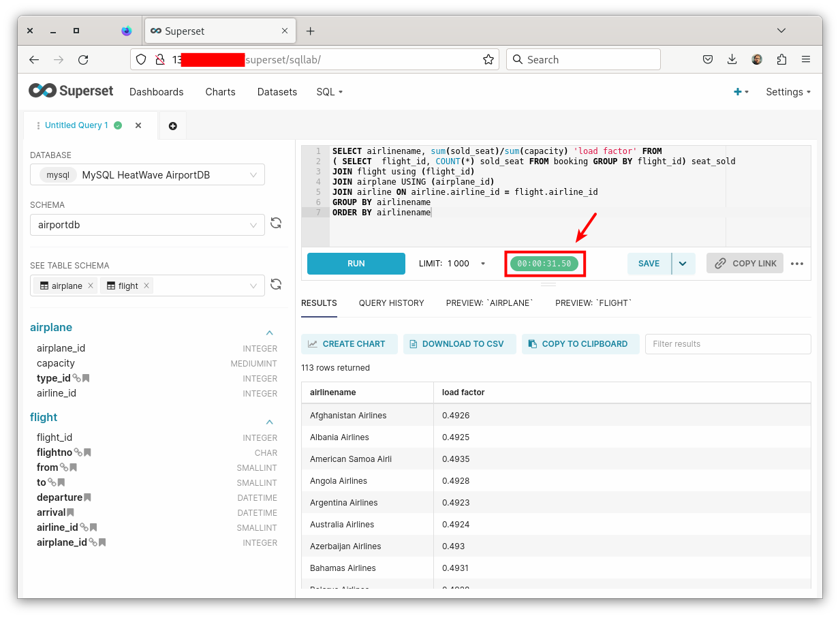This screenshot has width=840, height=618.
Task: Run the SQL query
Action: pyautogui.click(x=356, y=264)
